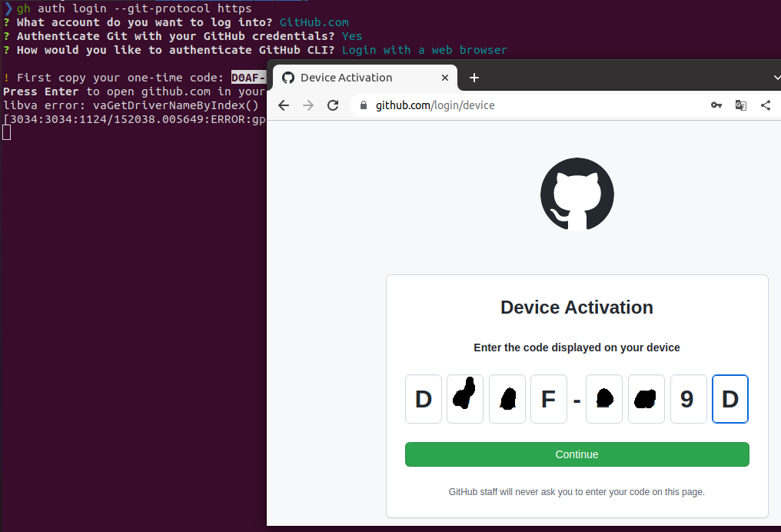Select the Device Activation tab
Viewport: 781px width, 532px height.
tap(367, 78)
